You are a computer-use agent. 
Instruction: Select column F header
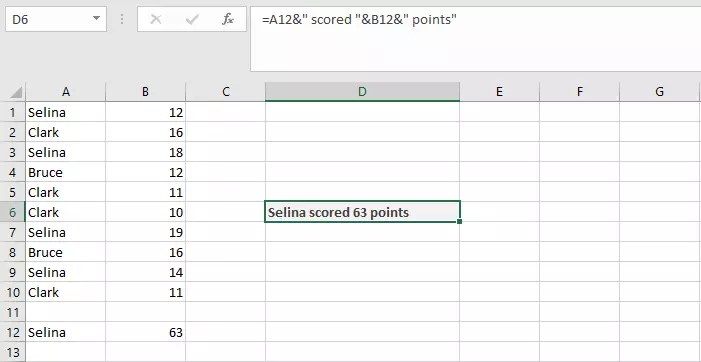pyautogui.click(x=579, y=92)
